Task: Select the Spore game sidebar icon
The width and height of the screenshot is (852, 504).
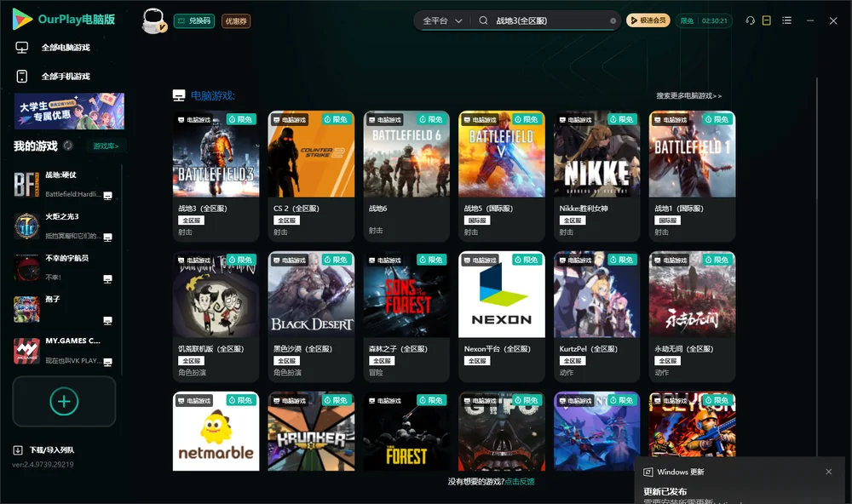Action: coord(26,309)
